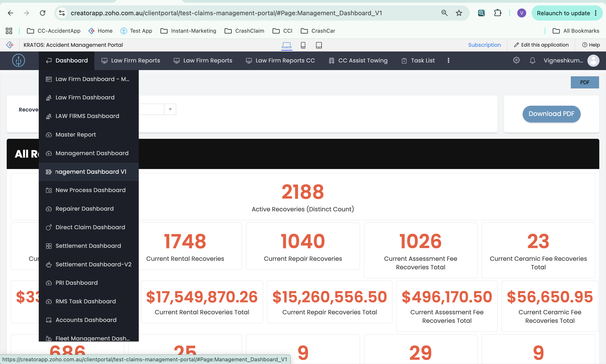Open the settings gear in the nav bar
The image size is (606, 364).
coord(516,60)
